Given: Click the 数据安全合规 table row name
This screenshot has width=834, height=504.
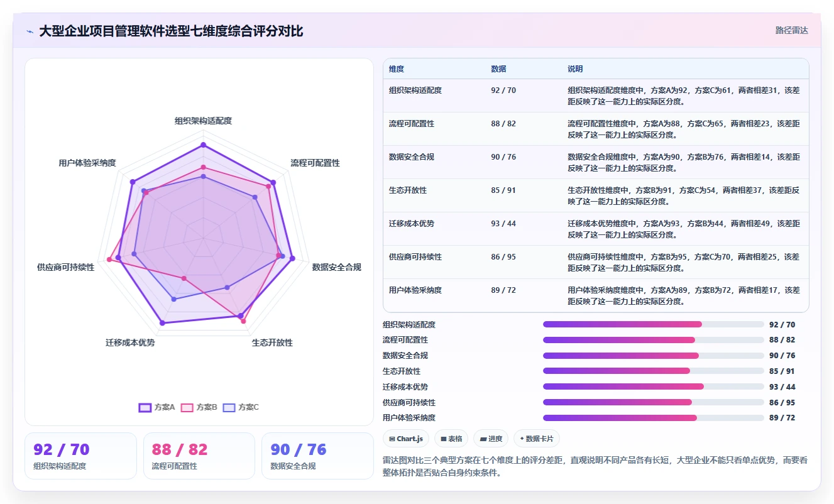Looking at the screenshot, I should [x=412, y=157].
